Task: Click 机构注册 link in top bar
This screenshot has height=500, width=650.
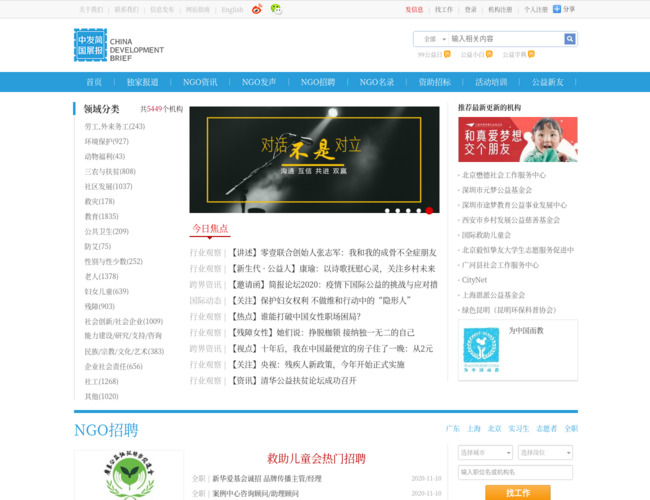Action: [500, 10]
